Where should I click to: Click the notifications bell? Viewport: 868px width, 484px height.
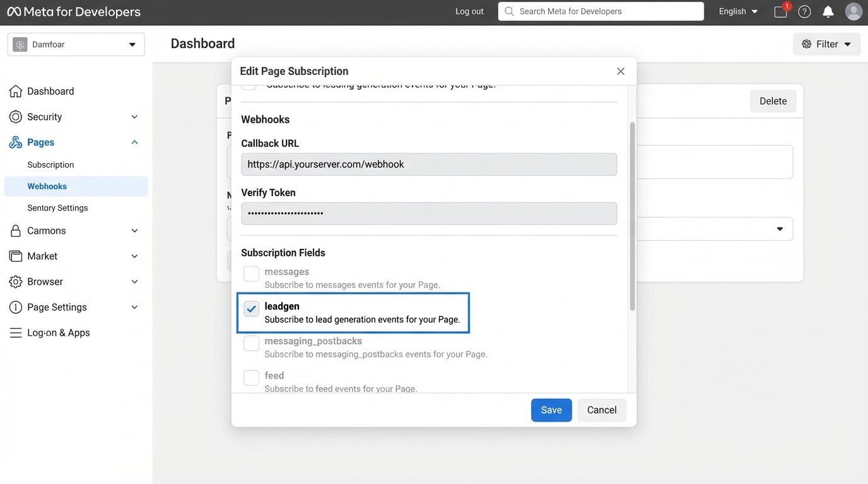[x=827, y=11]
